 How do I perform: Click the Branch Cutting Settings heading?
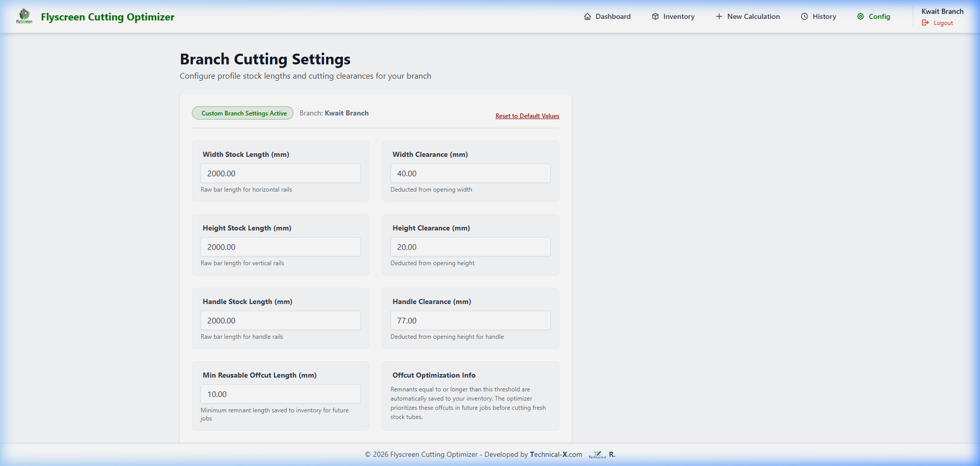point(265,59)
